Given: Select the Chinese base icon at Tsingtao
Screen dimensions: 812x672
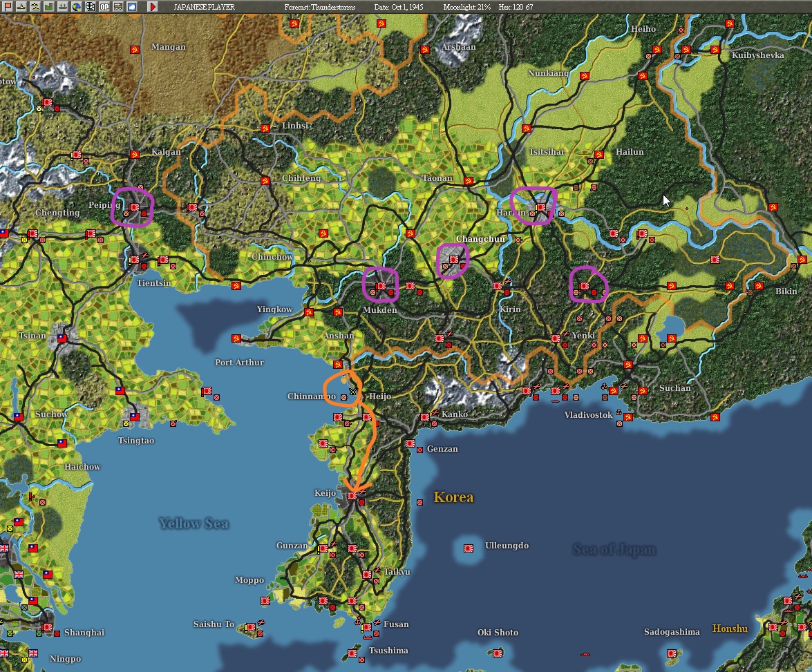Looking at the screenshot, I should coord(135,416).
